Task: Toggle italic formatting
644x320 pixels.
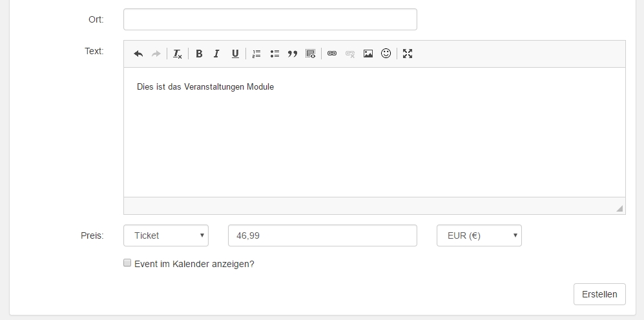Action: tap(217, 54)
